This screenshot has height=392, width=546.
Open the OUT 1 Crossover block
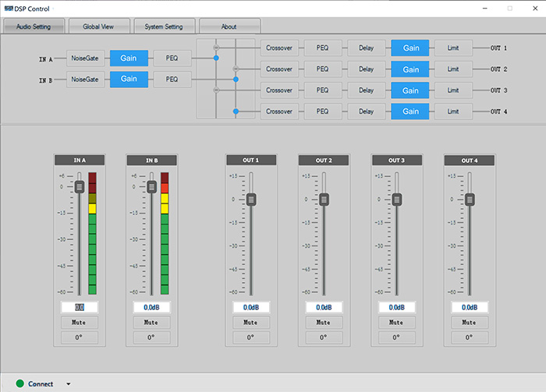pos(279,48)
